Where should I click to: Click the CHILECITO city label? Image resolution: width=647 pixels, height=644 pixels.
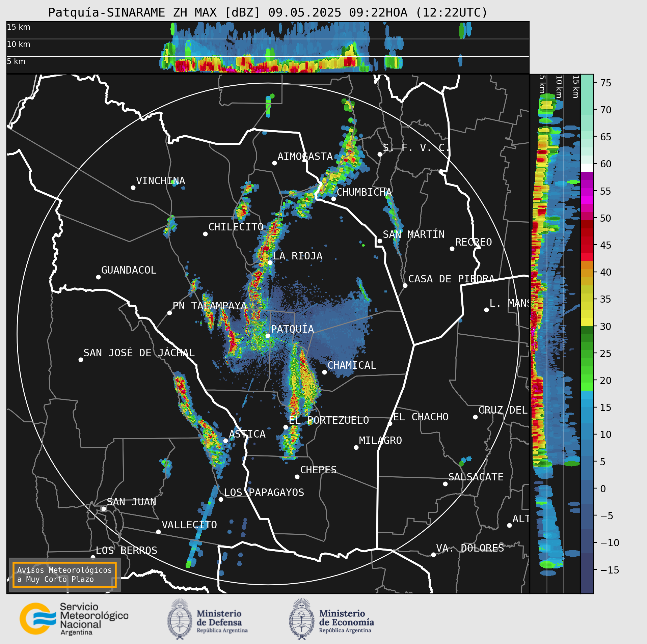point(236,227)
